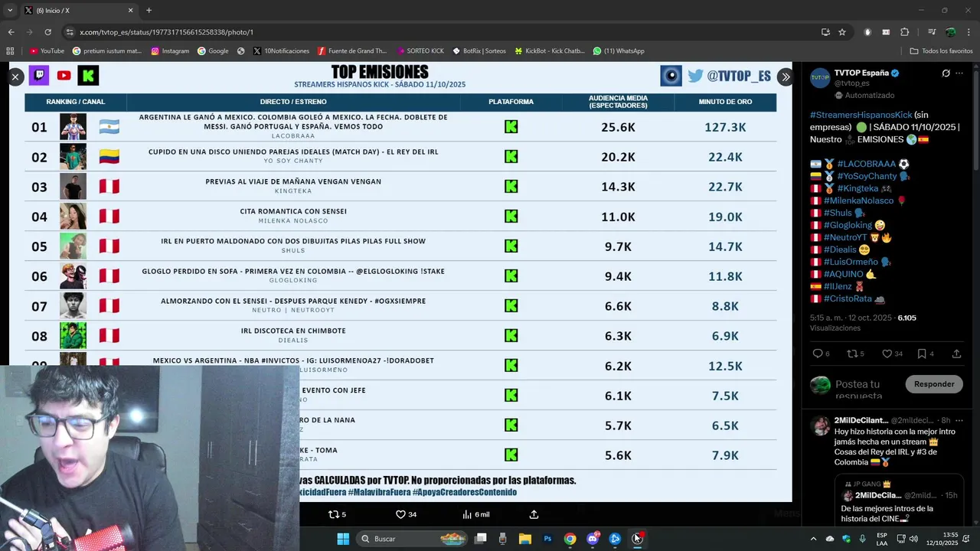Open File Explorer from taskbar
The width and height of the screenshot is (980, 551).
(525, 539)
